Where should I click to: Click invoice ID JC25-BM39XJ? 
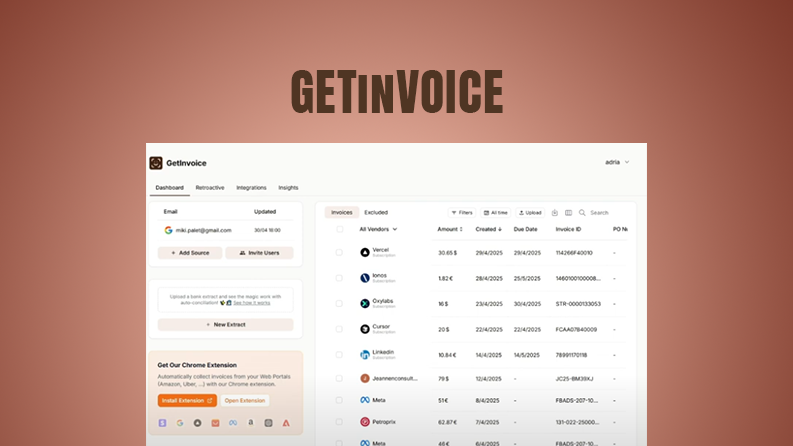575,379
